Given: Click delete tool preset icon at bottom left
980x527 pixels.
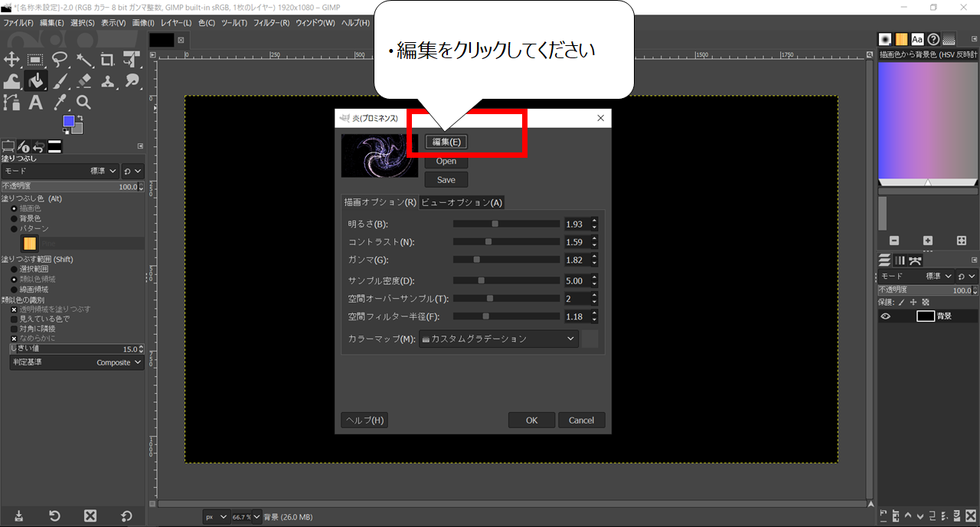Looking at the screenshot, I should (x=90, y=516).
